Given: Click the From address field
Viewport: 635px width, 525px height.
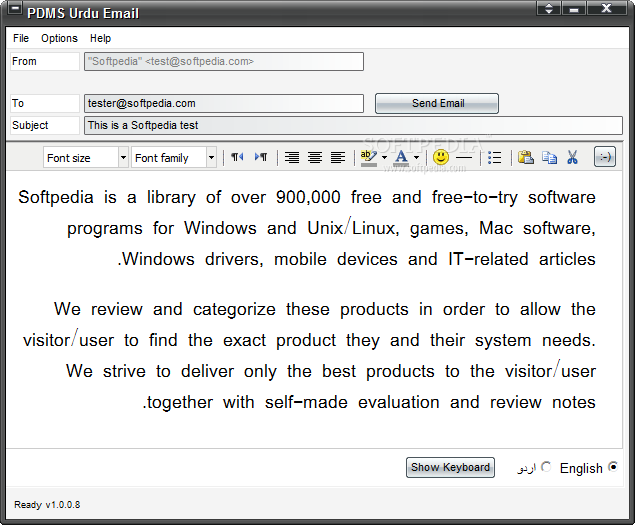Looking at the screenshot, I should click(224, 62).
